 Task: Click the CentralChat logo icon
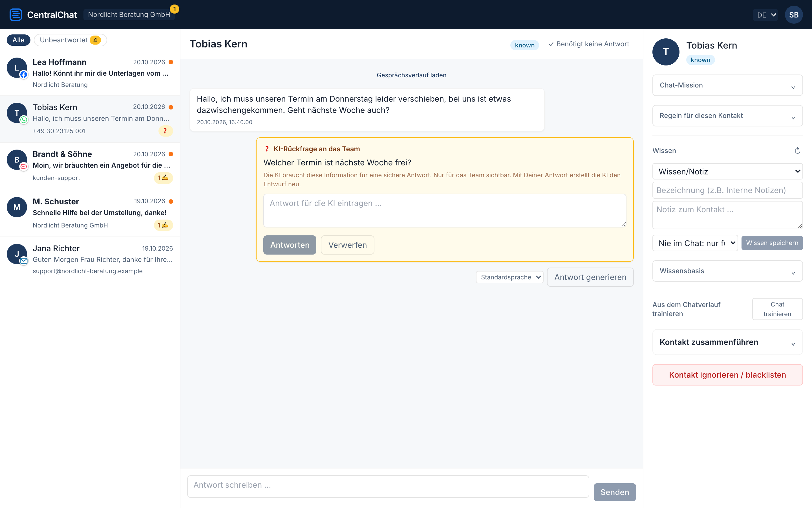[x=16, y=15]
